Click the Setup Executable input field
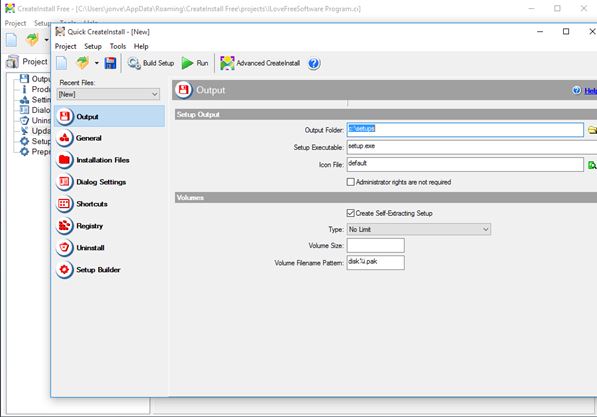597x417 pixels. tap(472, 147)
